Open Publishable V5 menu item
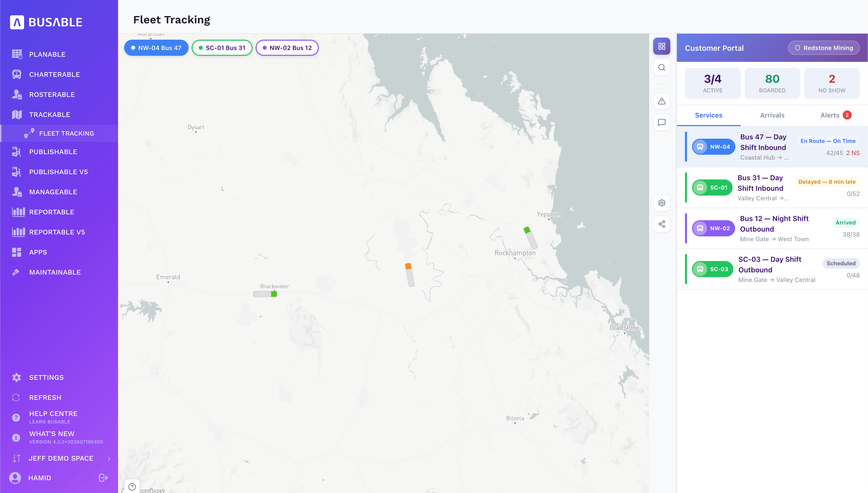 [x=59, y=172]
